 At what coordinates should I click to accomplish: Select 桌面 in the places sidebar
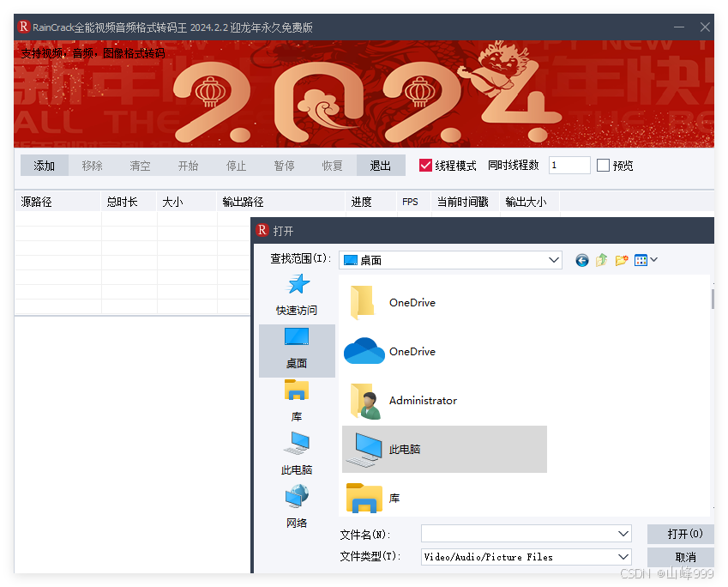[x=297, y=351]
